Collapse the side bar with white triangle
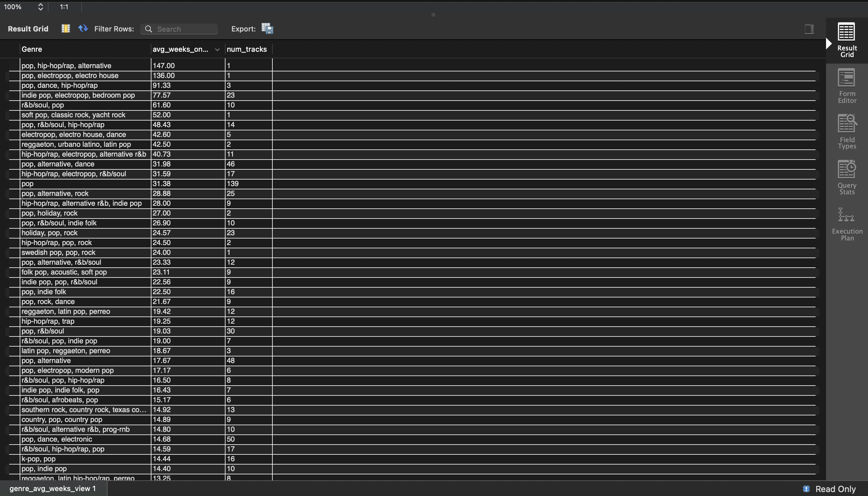 pos(829,44)
